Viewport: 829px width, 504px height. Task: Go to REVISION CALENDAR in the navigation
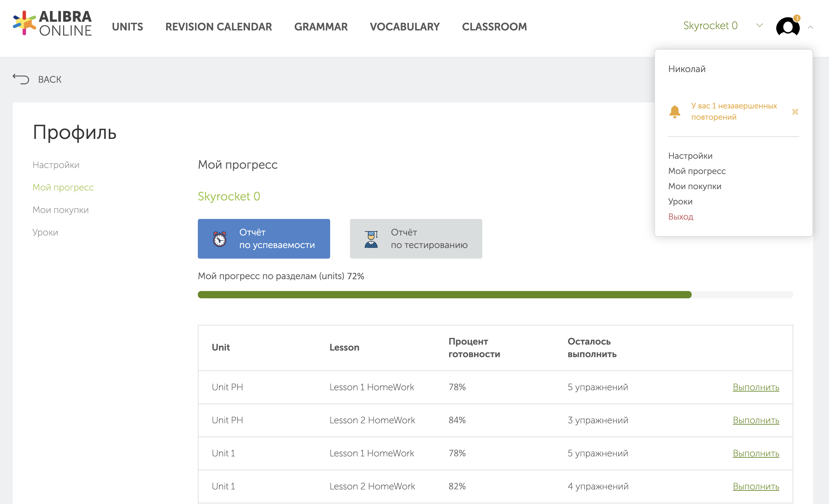218,26
